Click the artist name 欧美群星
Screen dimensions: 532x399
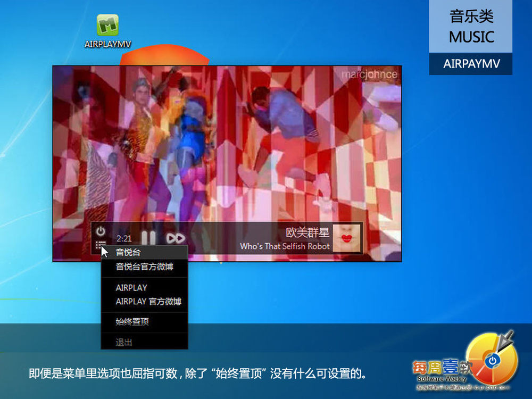coord(307,232)
